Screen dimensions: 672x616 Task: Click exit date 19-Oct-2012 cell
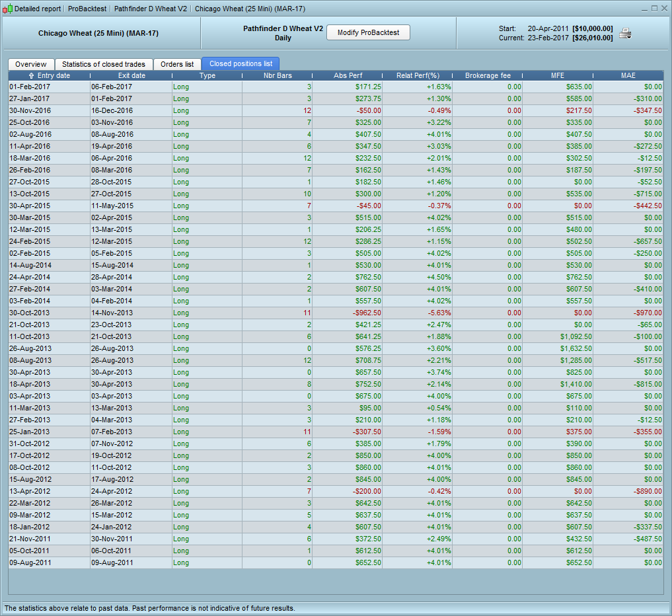[x=131, y=455]
